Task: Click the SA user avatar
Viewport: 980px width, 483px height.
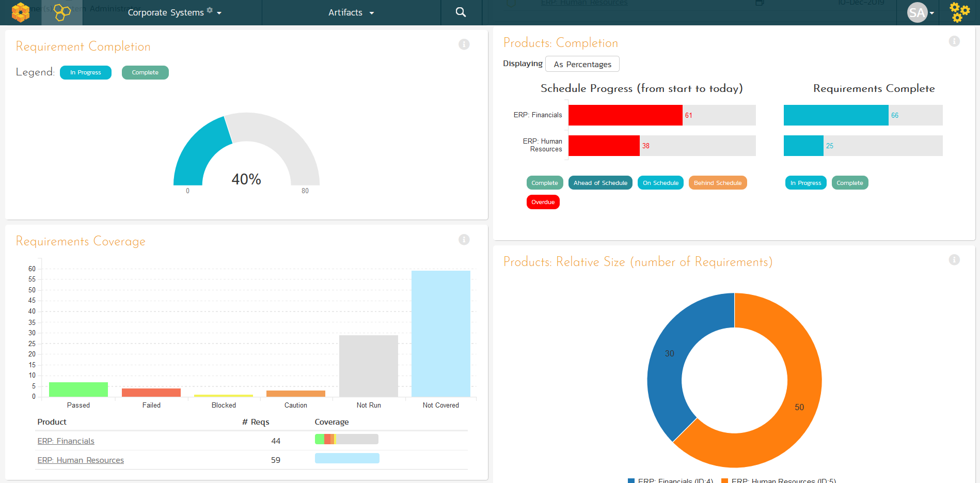Action: [918, 12]
